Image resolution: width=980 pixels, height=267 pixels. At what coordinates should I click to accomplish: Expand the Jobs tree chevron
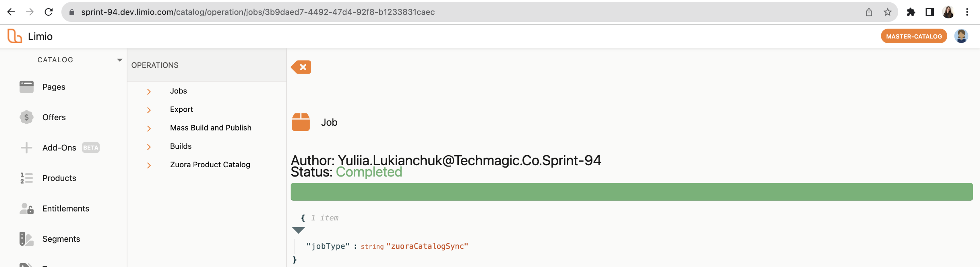(x=149, y=92)
